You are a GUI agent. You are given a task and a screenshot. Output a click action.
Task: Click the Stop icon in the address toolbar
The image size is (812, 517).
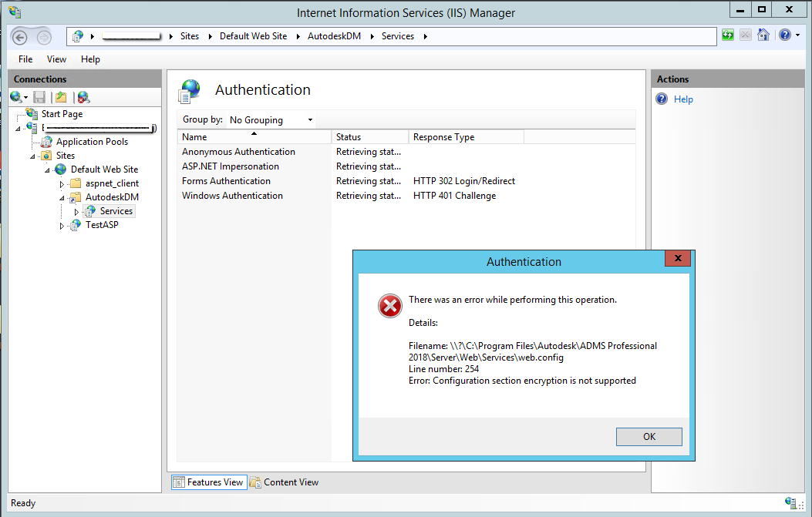[745, 35]
